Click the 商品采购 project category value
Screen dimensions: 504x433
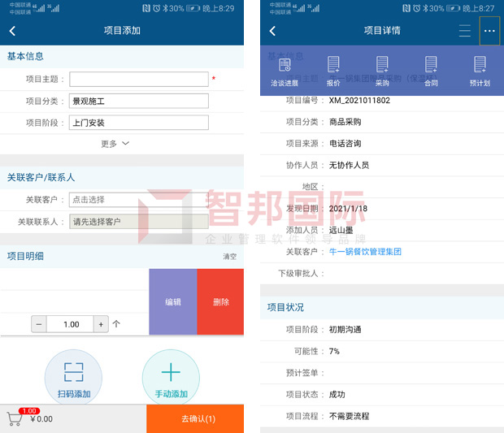[345, 122]
